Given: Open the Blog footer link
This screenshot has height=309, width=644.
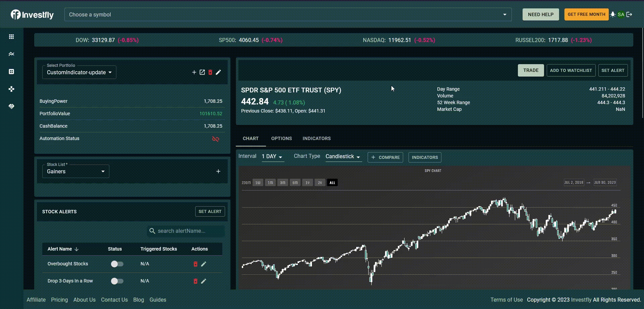Looking at the screenshot, I should 139,300.
